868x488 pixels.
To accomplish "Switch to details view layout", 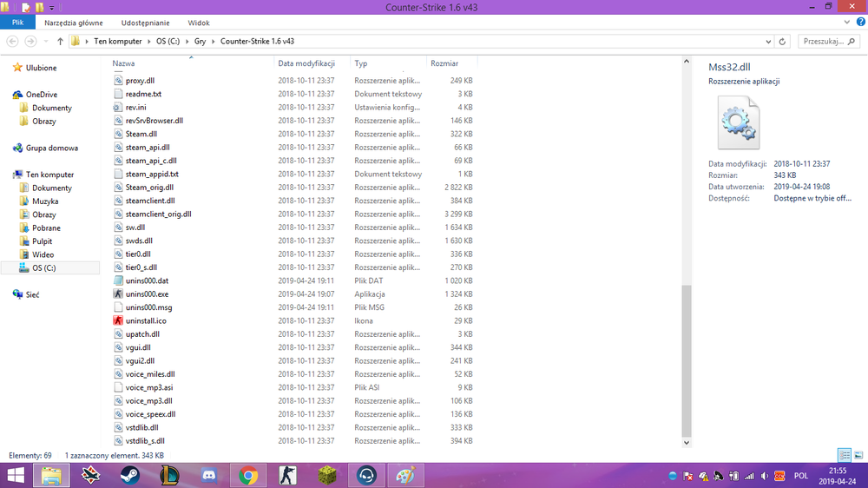I will 845,455.
